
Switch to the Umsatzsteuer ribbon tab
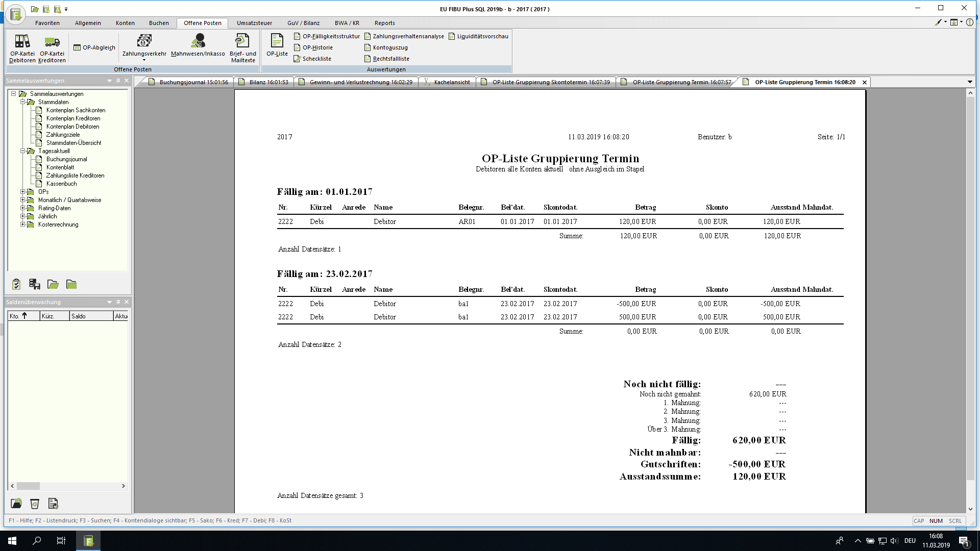(254, 23)
